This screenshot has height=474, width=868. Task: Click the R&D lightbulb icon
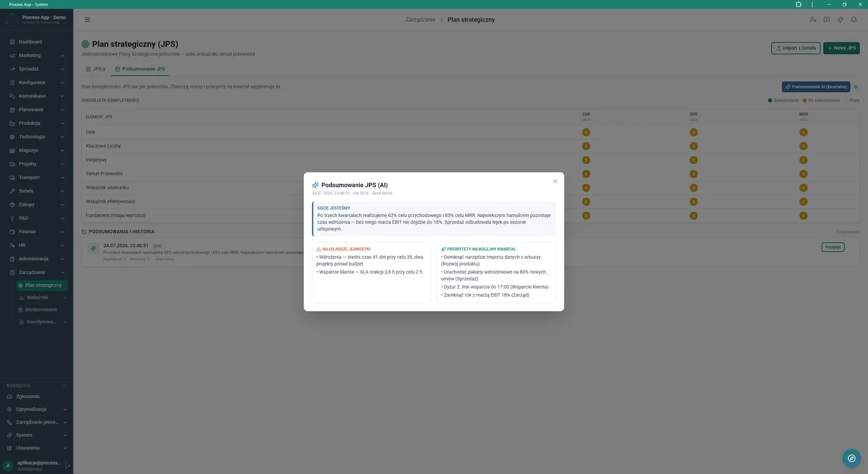click(12, 218)
